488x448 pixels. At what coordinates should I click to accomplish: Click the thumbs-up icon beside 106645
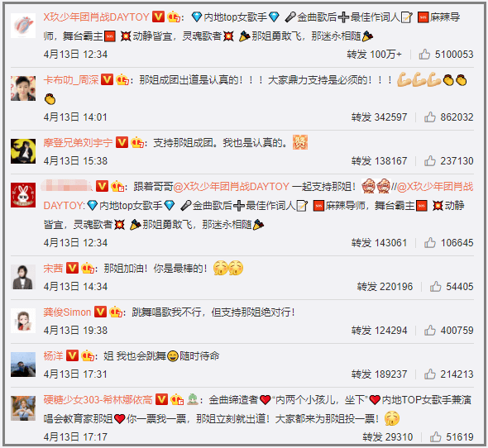[430, 242]
